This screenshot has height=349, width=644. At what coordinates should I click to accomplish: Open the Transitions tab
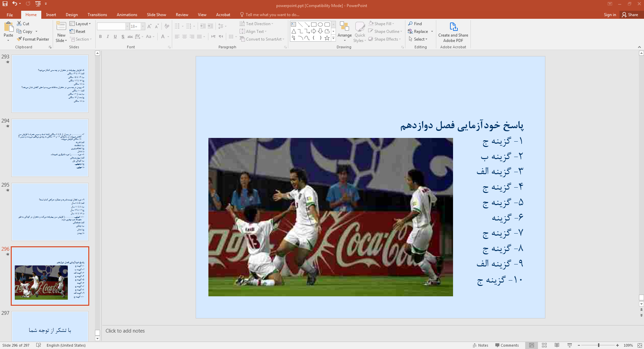tap(97, 15)
